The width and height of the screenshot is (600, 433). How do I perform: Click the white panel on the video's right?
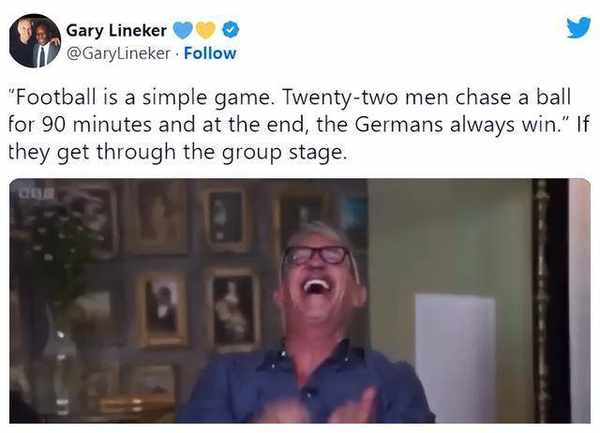[455, 358]
